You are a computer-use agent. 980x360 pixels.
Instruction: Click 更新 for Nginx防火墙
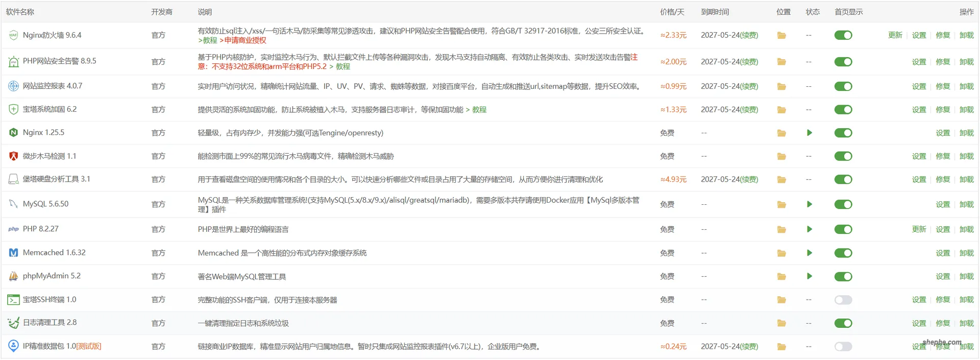(x=895, y=35)
